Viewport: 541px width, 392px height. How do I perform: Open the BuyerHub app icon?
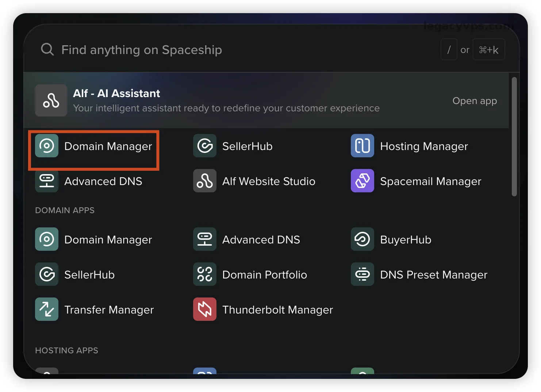[x=362, y=239]
